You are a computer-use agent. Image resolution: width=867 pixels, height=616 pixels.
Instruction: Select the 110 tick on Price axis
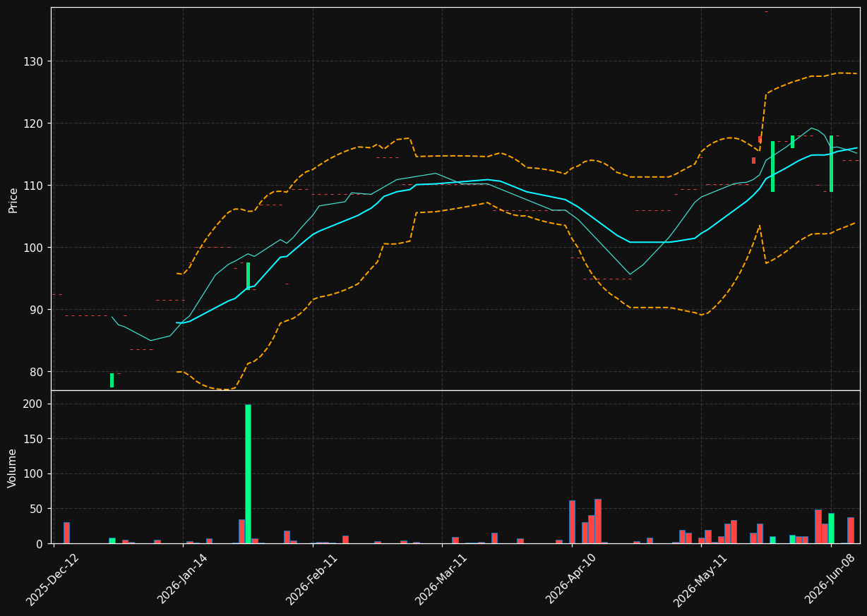34,186
